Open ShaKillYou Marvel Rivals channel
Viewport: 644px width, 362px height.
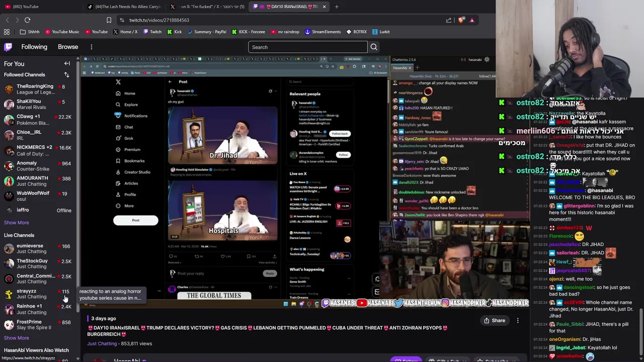click(x=38, y=105)
